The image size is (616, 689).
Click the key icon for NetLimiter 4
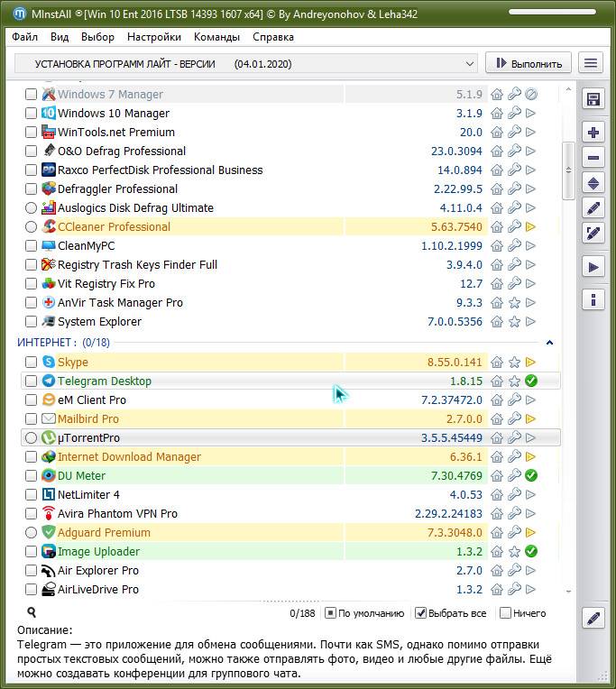point(514,495)
